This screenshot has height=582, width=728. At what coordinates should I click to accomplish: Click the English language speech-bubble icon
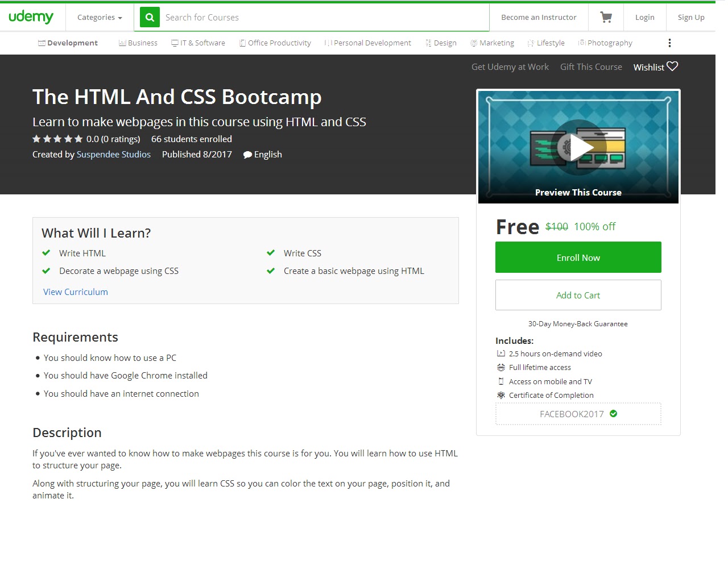coord(247,155)
